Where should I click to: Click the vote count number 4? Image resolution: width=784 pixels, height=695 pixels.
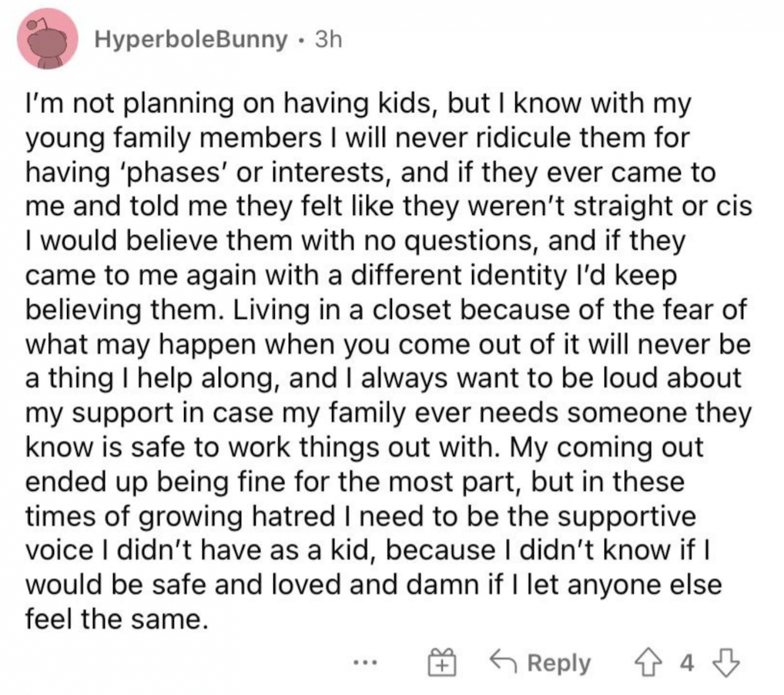[x=687, y=663]
